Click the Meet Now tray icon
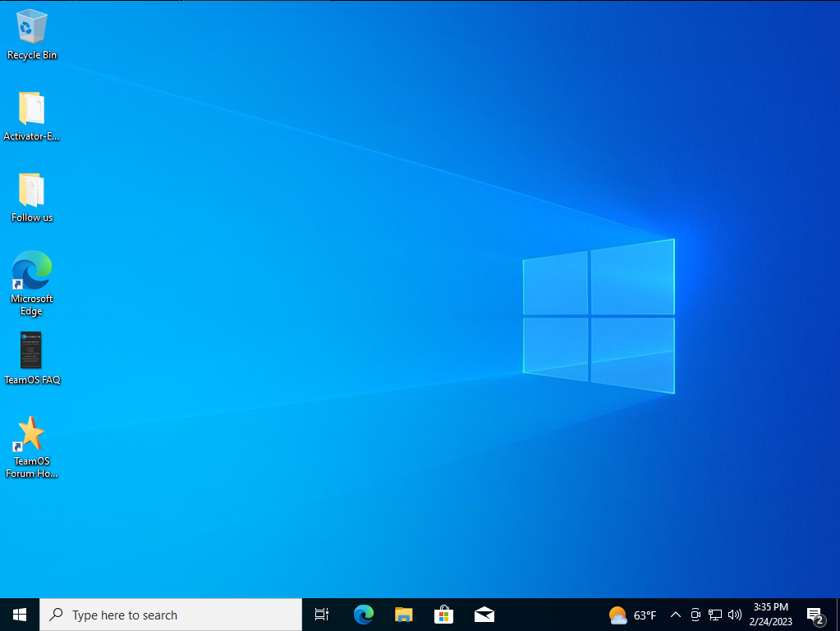 coord(695,615)
